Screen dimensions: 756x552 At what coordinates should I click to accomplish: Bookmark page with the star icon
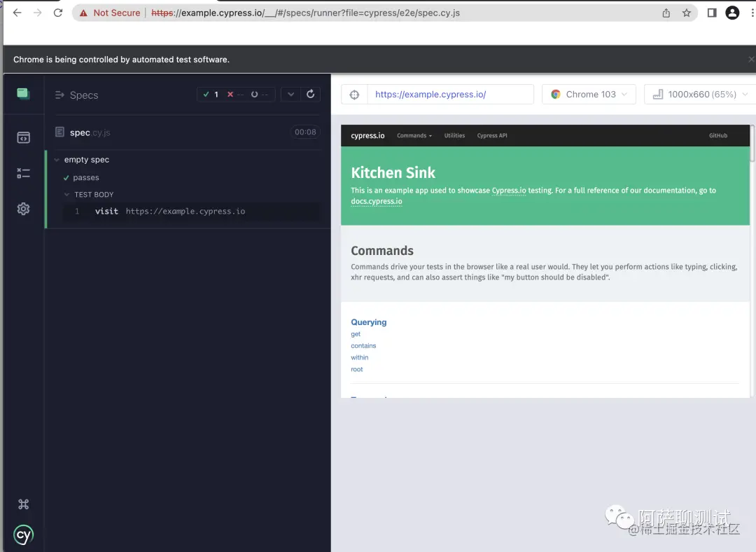(687, 13)
